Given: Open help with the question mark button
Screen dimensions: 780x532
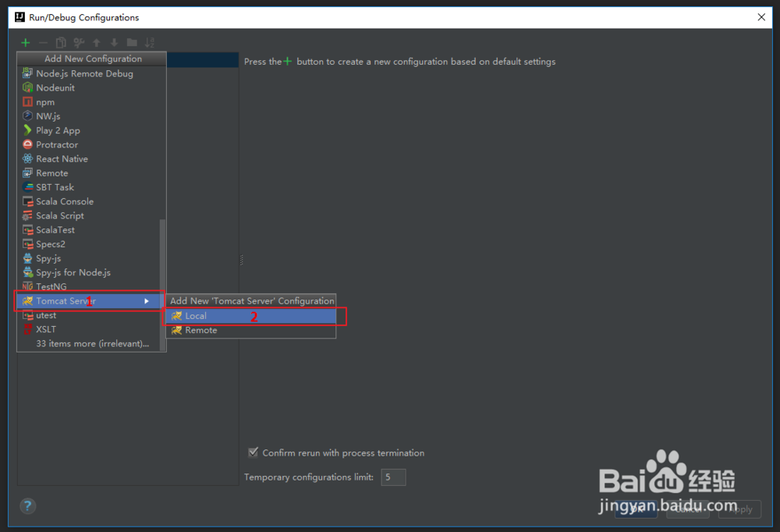Looking at the screenshot, I should [x=28, y=506].
